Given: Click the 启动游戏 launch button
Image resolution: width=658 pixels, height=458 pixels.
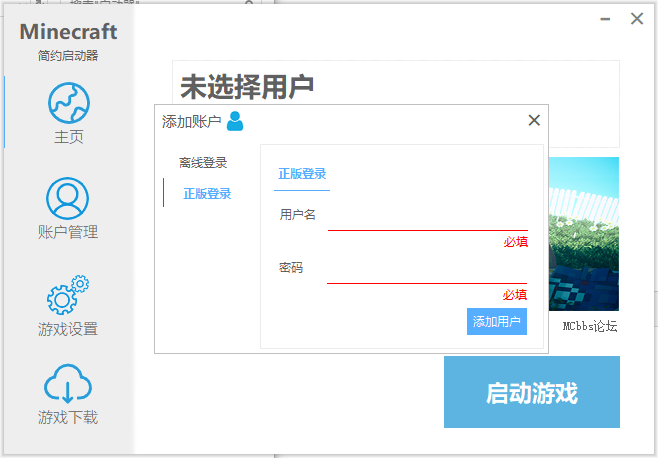Looking at the screenshot, I should [x=532, y=392].
